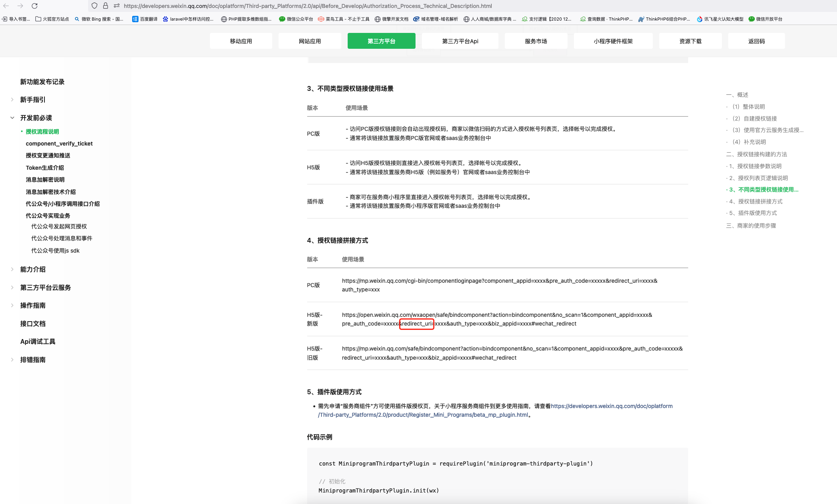Open 代公众号发起网页授权 in the sidebar

point(59,226)
